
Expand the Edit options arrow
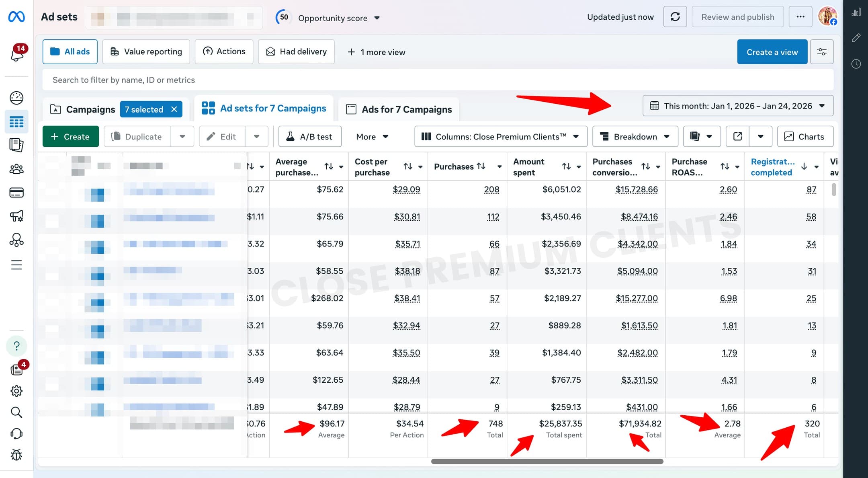click(256, 137)
